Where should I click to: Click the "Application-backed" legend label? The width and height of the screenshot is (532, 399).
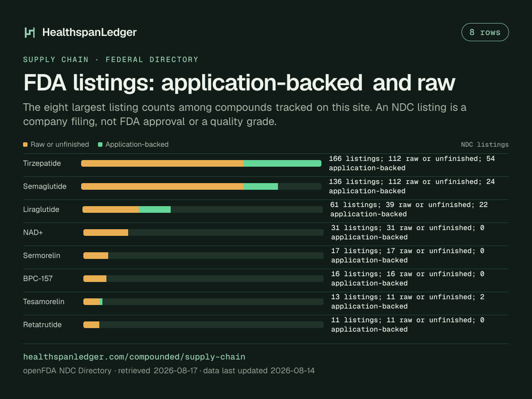coord(137,145)
